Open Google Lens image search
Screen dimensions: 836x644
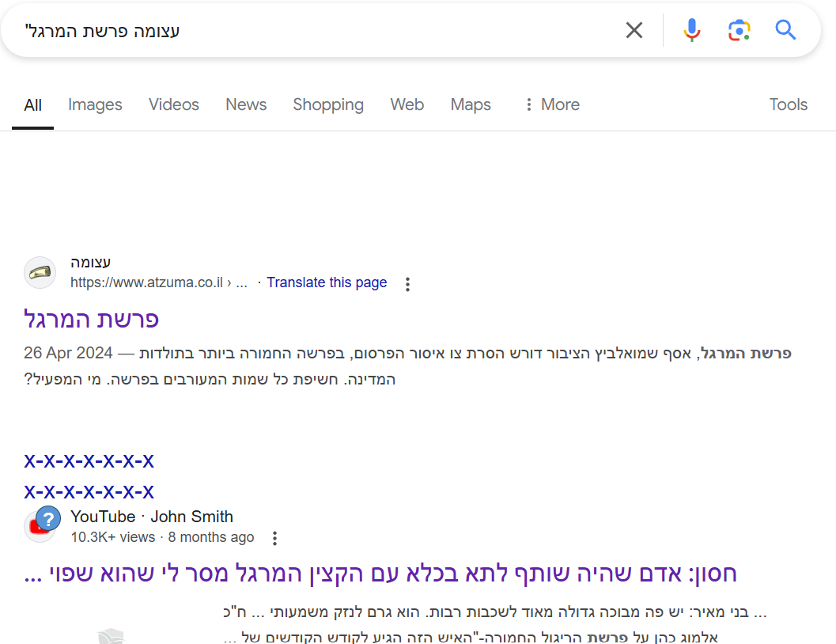click(739, 29)
